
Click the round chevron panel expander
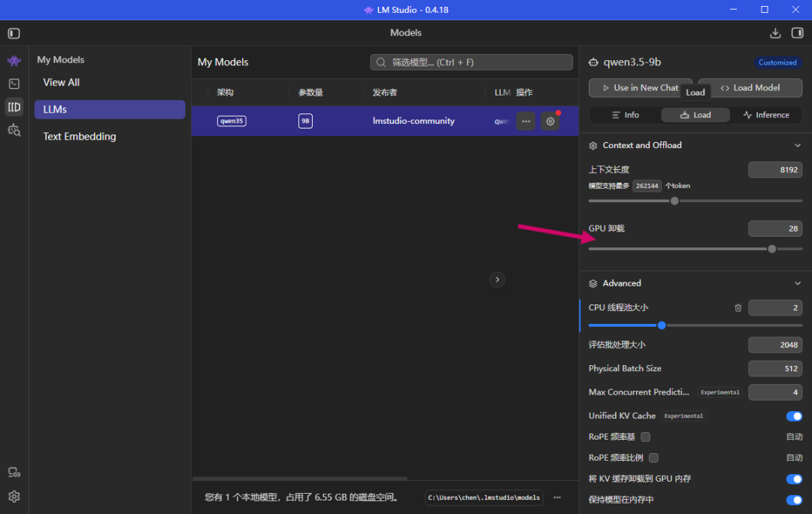coord(497,280)
